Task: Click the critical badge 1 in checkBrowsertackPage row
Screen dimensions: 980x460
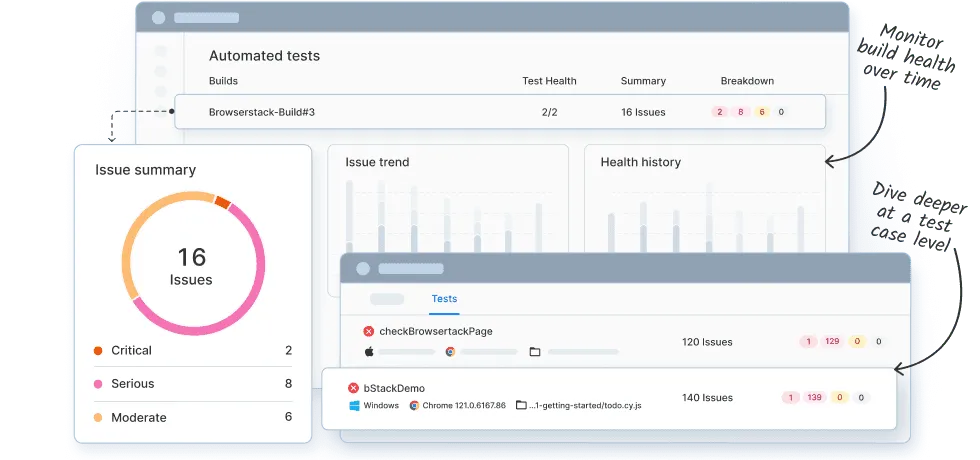Action: pyautogui.click(x=808, y=342)
